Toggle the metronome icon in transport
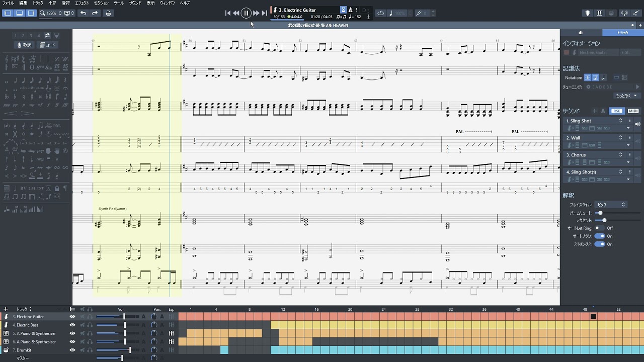 tap(351, 10)
